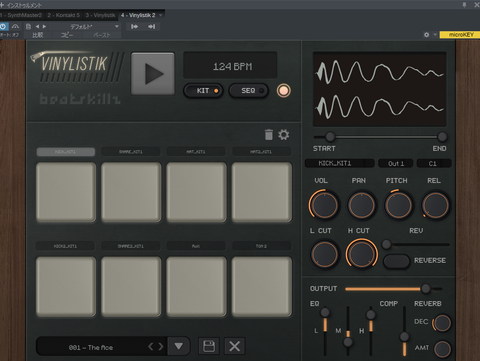Click the EQ mid band fader
The image size is (480, 361).
click(348, 342)
